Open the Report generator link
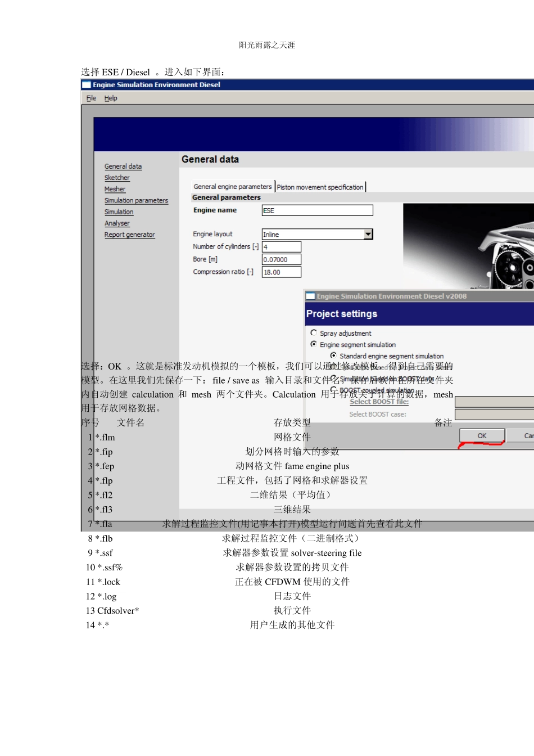 tap(129, 235)
